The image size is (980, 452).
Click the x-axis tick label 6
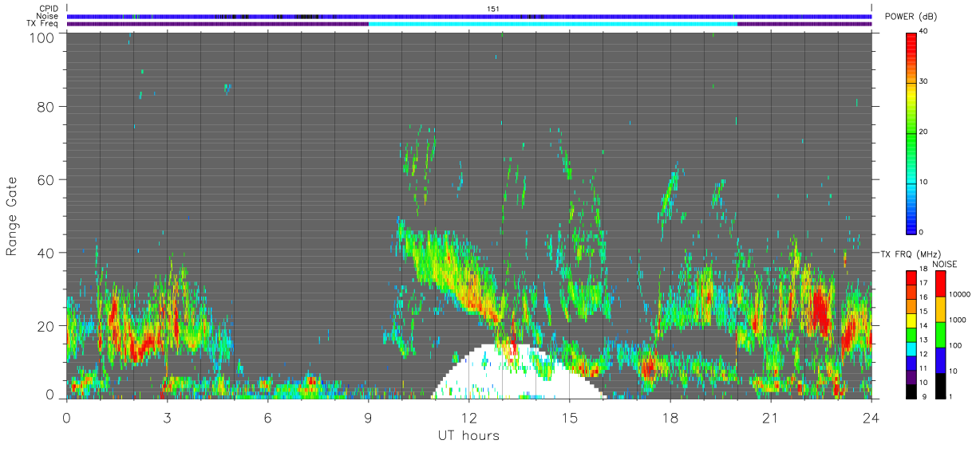tap(267, 417)
